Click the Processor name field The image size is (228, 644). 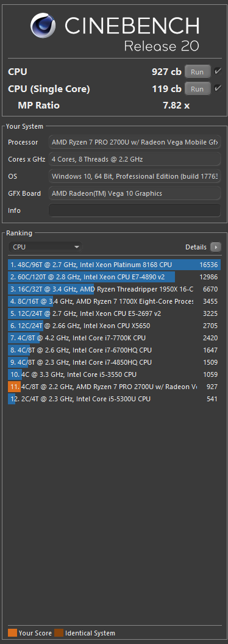[135, 142]
